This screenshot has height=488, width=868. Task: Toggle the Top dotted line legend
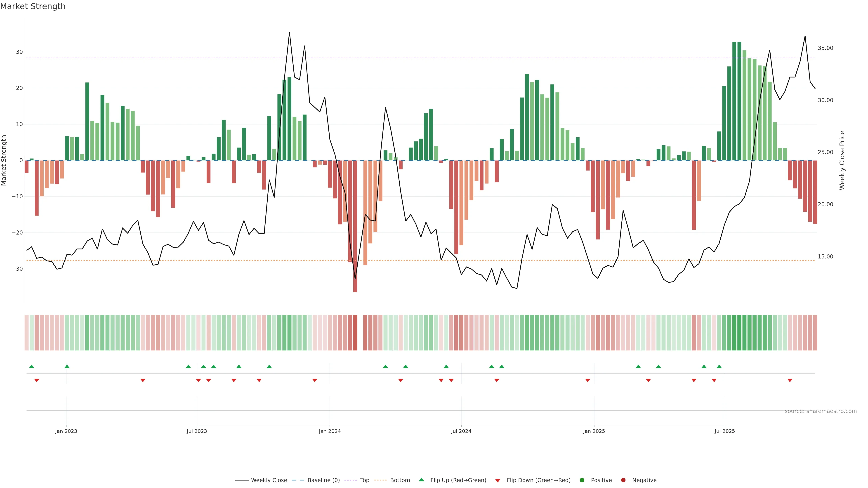364,480
